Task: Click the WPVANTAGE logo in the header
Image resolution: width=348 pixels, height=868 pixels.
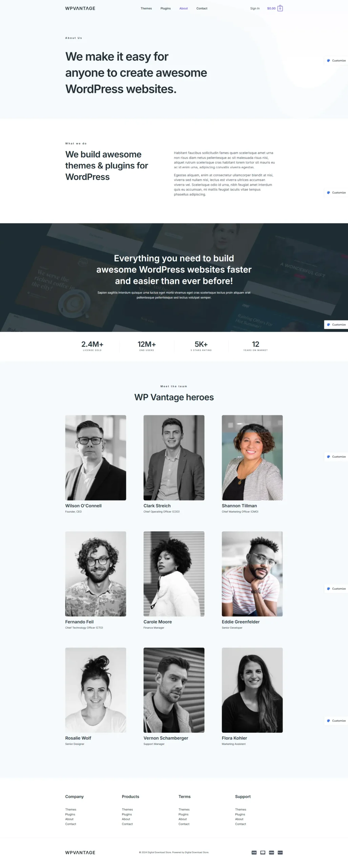Action: click(80, 8)
